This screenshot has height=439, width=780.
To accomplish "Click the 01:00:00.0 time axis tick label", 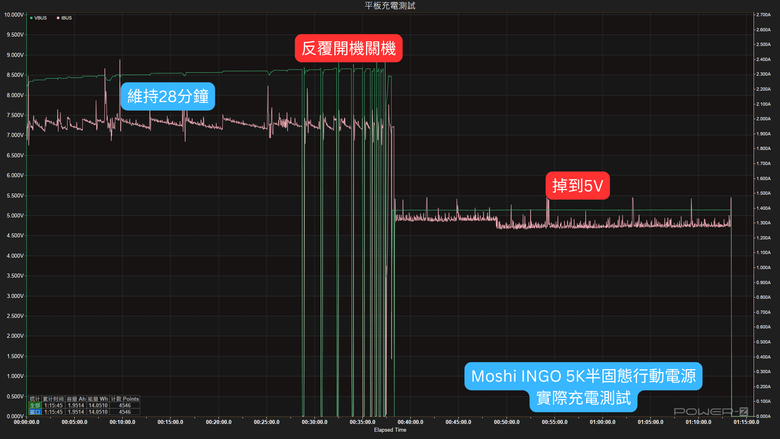I will [x=602, y=422].
